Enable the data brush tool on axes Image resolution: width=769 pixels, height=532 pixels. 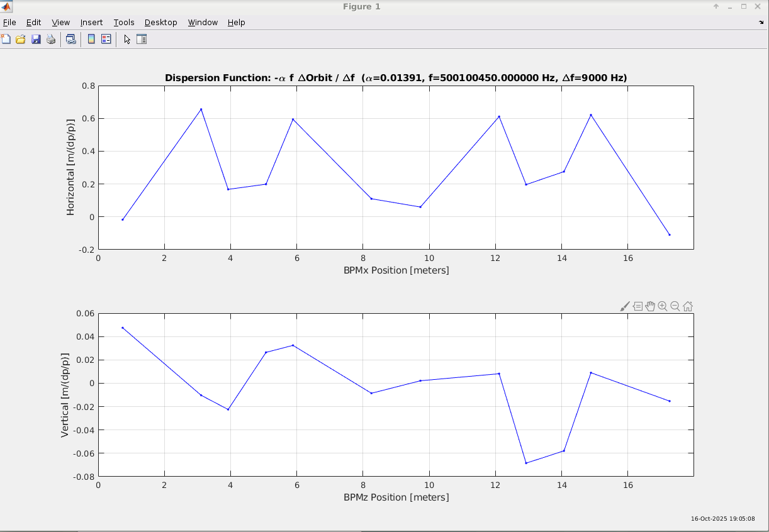pyautogui.click(x=625, y=306)
